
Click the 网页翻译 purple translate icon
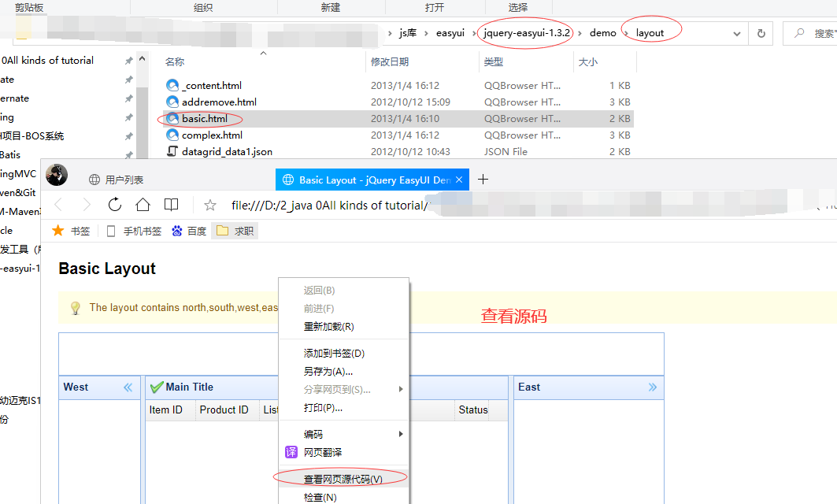(291, 452)
